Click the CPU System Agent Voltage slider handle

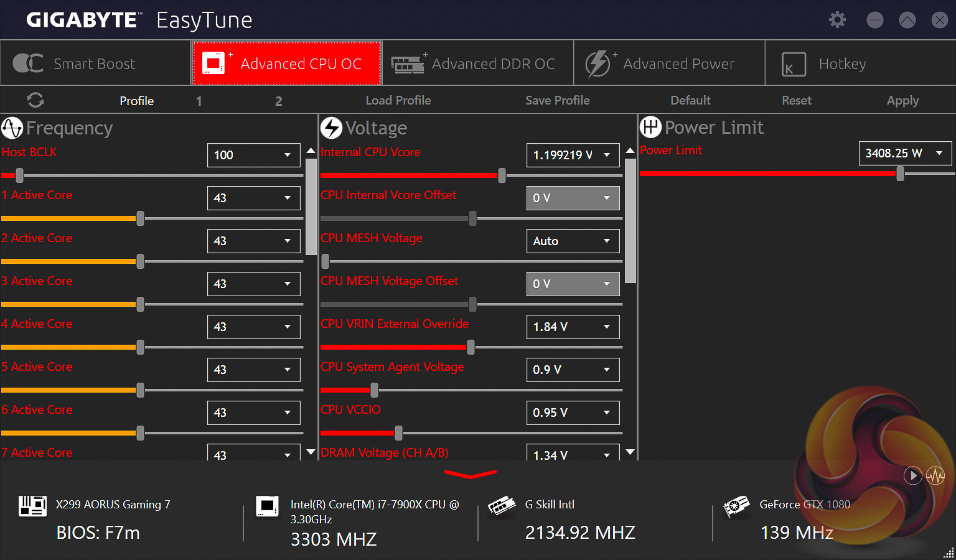374,390
